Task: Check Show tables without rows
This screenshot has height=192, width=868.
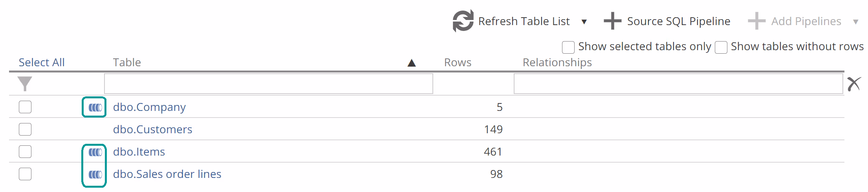Action: click(x=721, y=47)
